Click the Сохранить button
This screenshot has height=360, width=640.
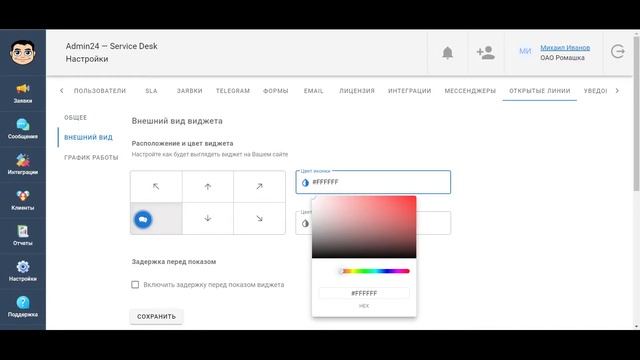[x=156, y=316]
